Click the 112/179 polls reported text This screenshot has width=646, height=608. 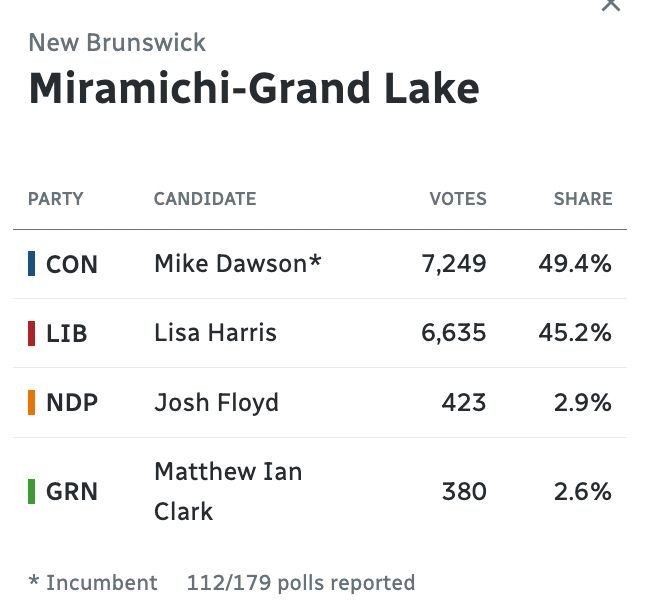301,583
